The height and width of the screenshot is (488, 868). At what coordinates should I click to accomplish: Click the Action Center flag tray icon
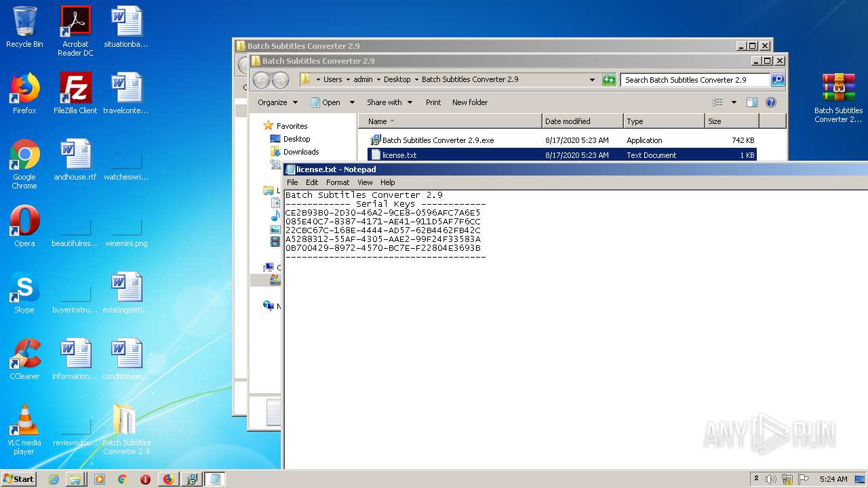804,479
